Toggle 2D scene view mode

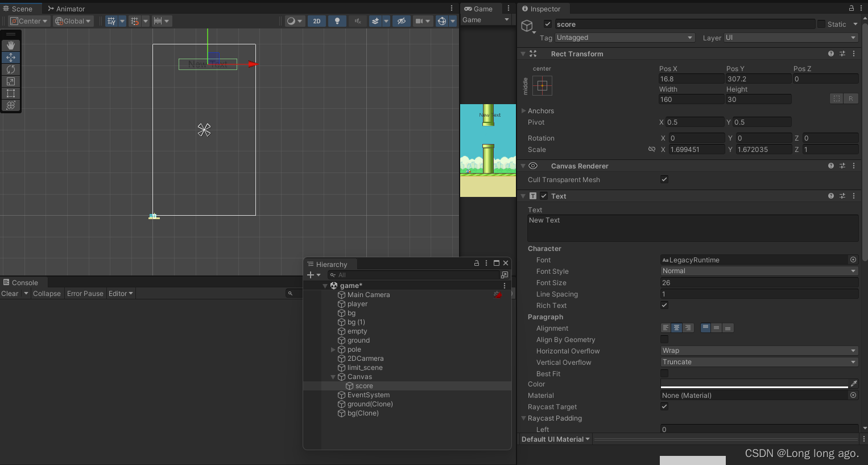pos(317,21)
